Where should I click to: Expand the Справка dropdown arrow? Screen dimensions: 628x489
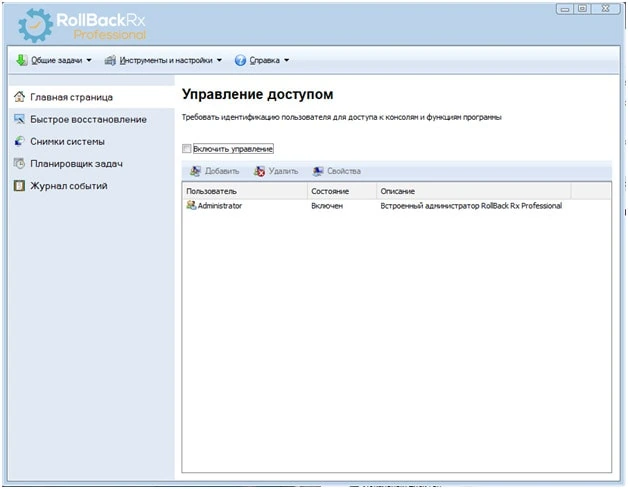[x=286, y=60]
